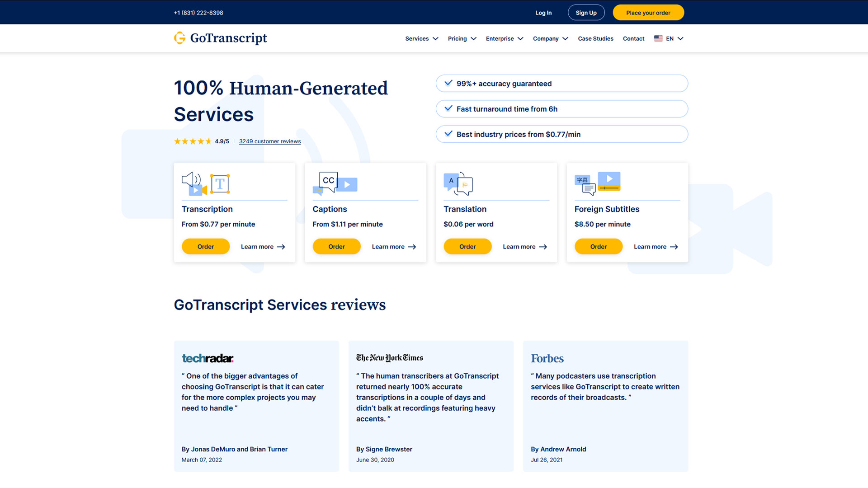Click the US flag language icon
Image resolution: width=868 pixels, height=488 pixels.
(658, 38)
